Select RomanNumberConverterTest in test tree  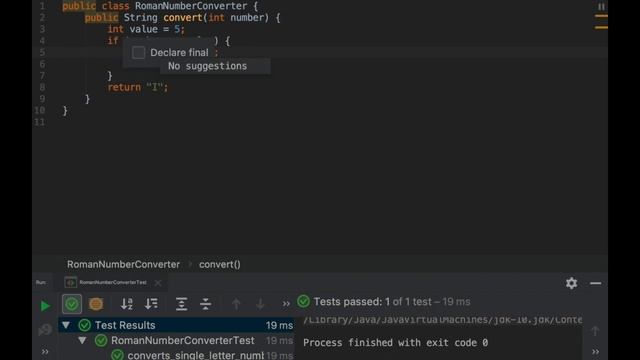[x=183, y=340]
